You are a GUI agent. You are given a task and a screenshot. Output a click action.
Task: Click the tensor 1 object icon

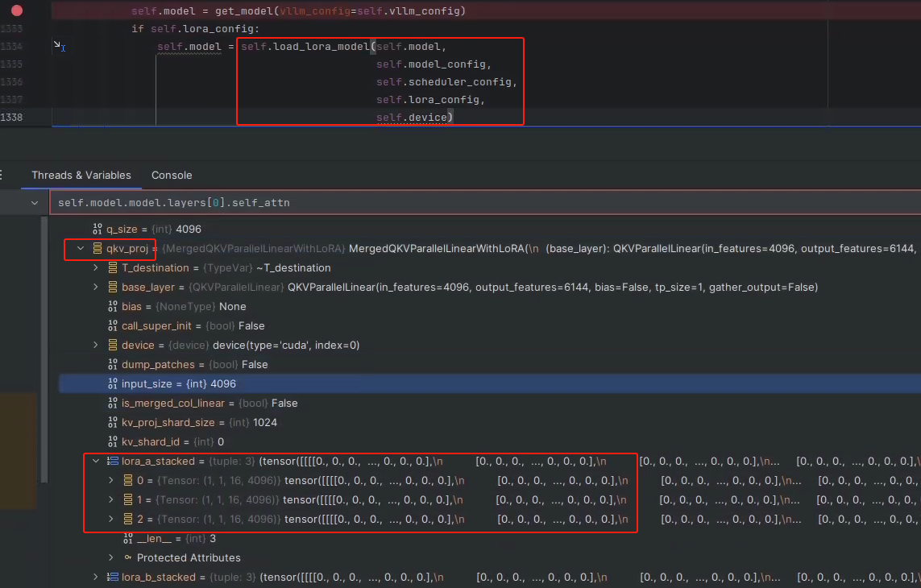(x=128, y=500)
